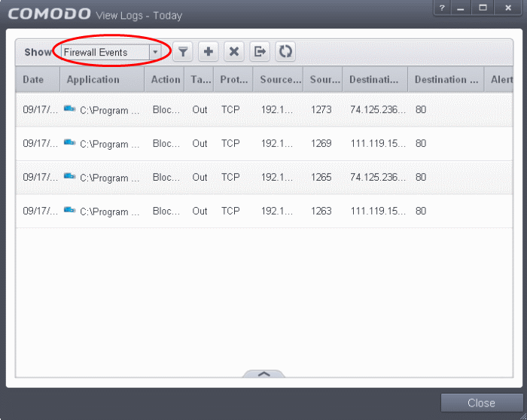
Task: Click destination port 80 in the 1269 row
Action: pos(421,144)
